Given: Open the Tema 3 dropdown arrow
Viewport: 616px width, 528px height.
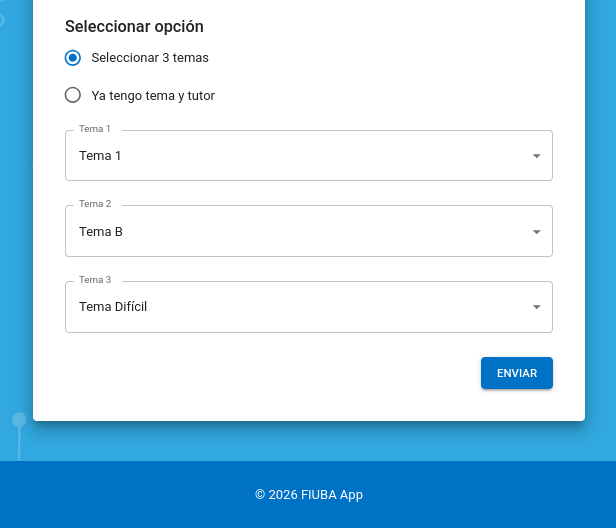Looking at the screenshot, I should [536, 307].
